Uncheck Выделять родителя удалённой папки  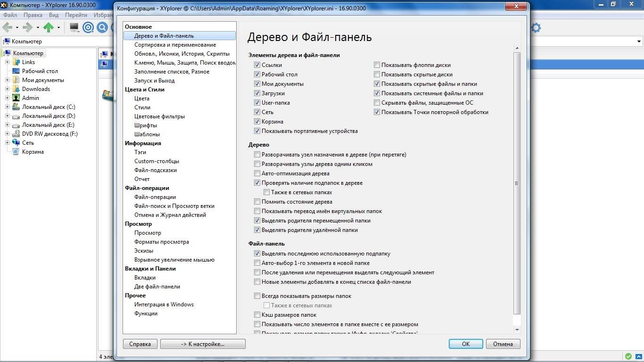click(x=257, y=230)
